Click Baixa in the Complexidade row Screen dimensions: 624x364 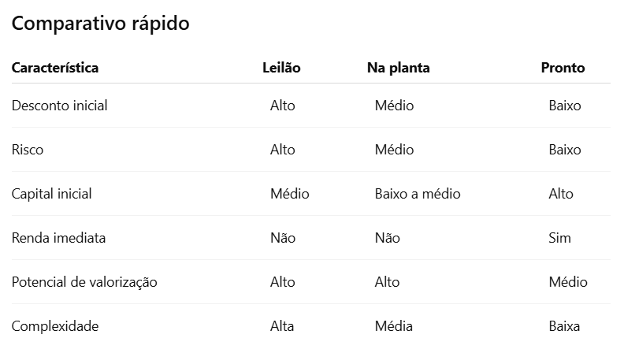click(564, 326)
